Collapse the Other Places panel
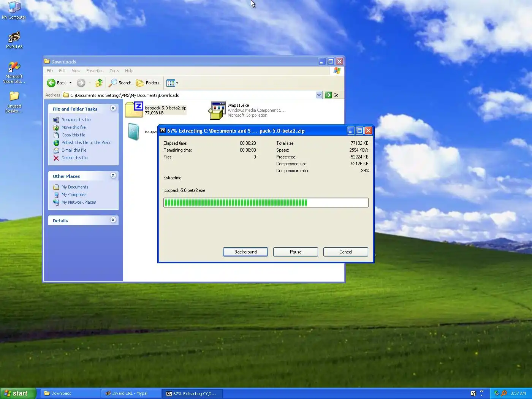Image resolution: width=532 pixels, height=399 pixels. click(113, 176)
